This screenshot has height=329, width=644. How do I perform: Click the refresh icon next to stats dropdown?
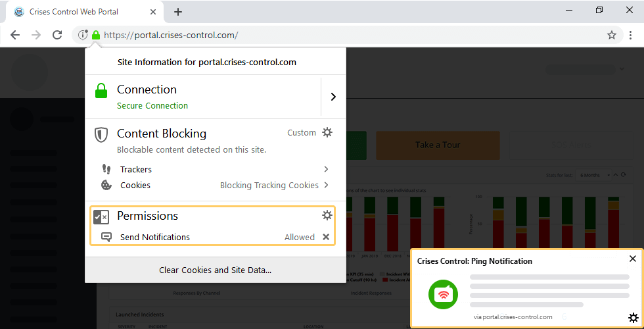624,175
